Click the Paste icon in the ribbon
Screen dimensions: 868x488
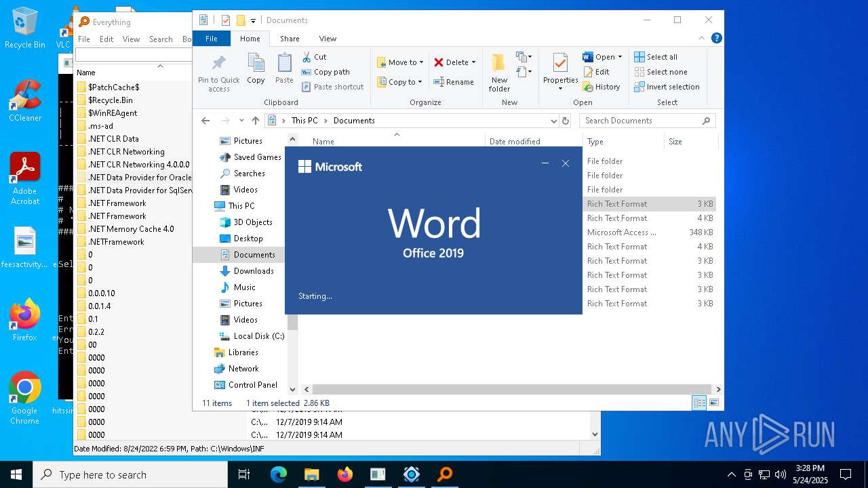(x=284, y=68)
